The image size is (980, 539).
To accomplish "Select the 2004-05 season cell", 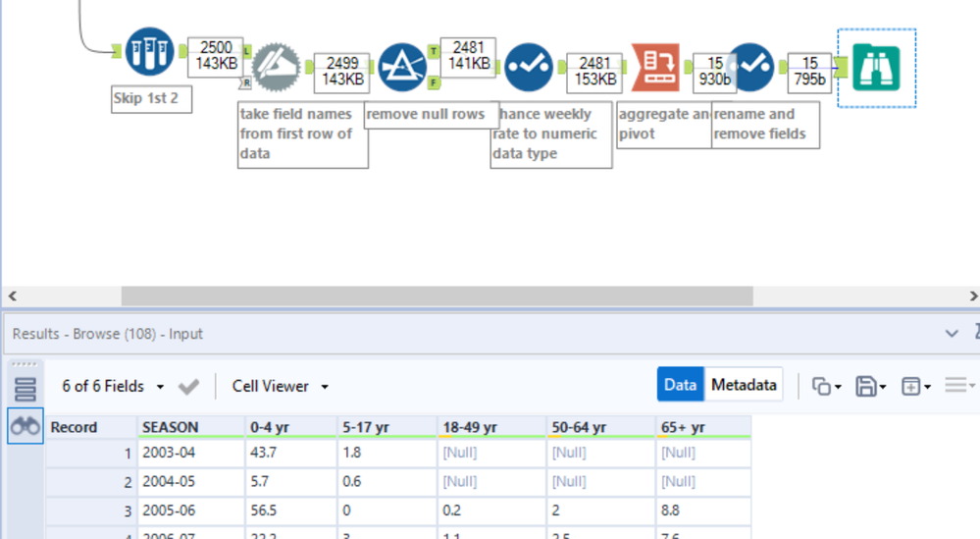I will (190, 481).
